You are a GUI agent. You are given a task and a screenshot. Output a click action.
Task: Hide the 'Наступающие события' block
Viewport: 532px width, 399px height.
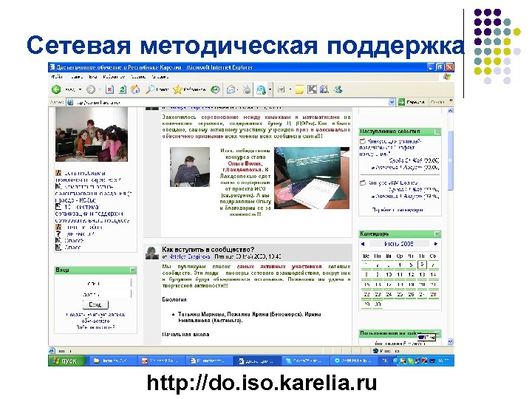(437, 132)
